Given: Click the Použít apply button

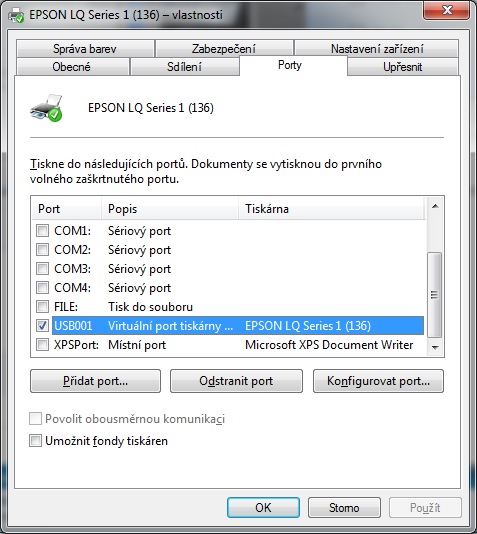Looking at the screenshot, I should [x=425, y=507].
